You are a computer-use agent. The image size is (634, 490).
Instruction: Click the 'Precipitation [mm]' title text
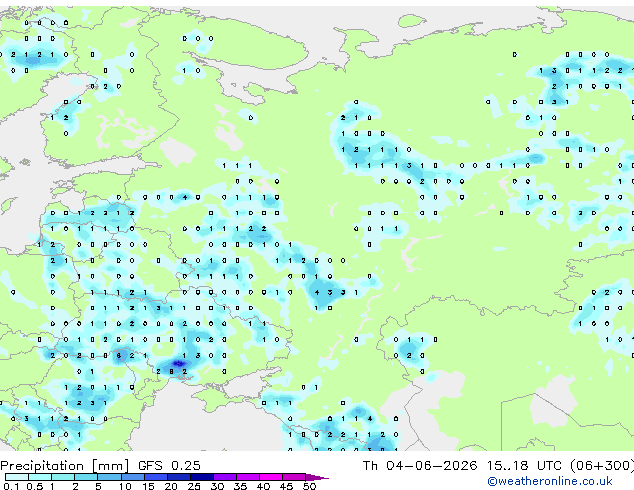click(x=64, y=466)
